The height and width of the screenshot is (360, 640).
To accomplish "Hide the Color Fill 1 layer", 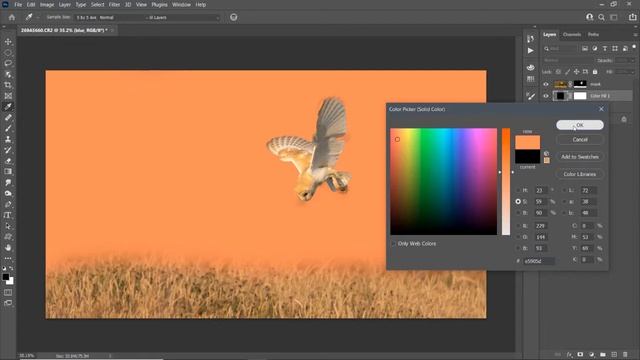I will coord(546,96).
